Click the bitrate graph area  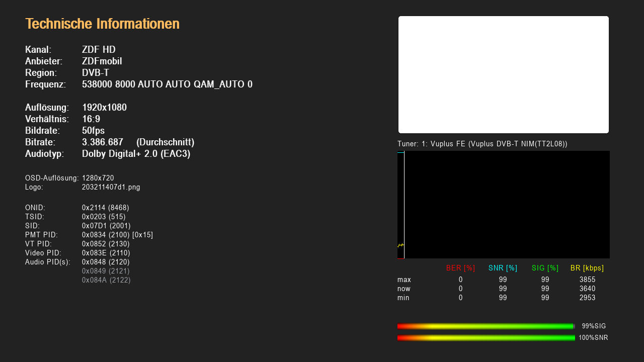[503, 205]
